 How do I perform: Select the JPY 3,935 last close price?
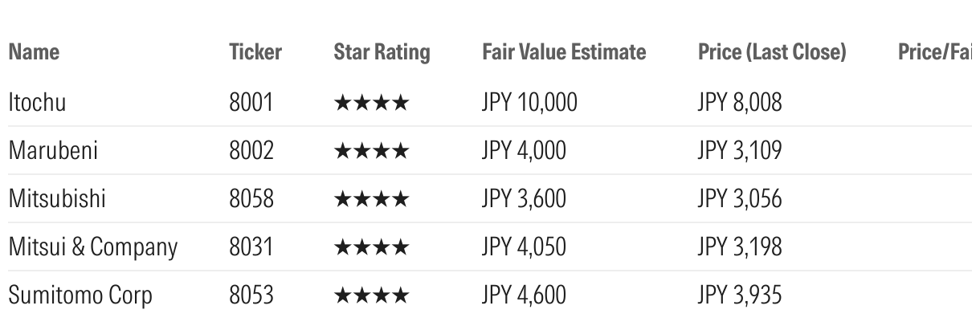coord(740,295)
